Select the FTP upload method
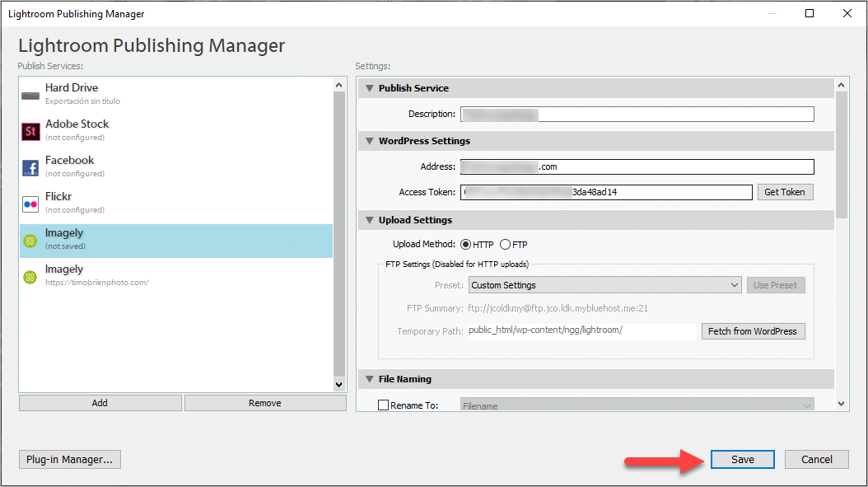This screenshot has height=487, width=868. (x=505, y=245)
